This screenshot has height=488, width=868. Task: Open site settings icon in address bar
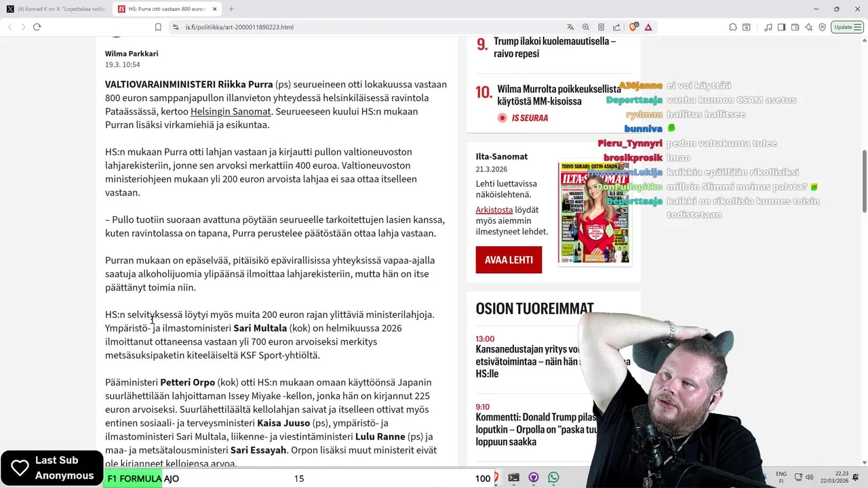pos(176,27)
